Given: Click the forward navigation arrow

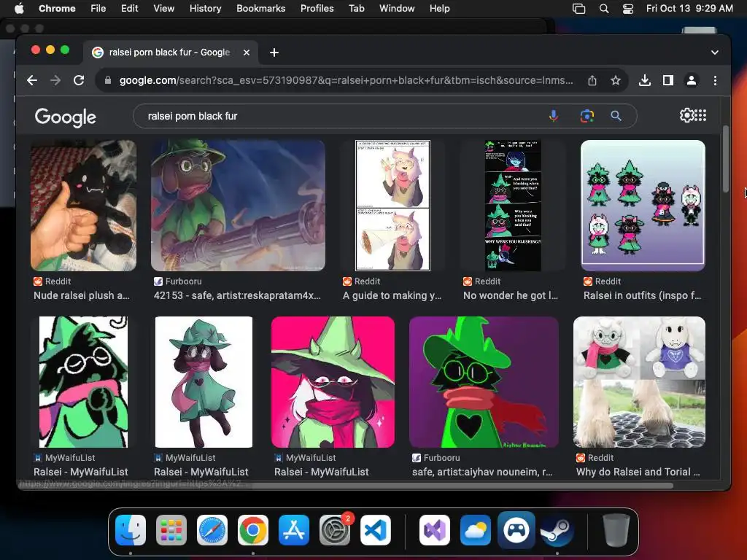Looking at the screenshot, I should (55, 80).
